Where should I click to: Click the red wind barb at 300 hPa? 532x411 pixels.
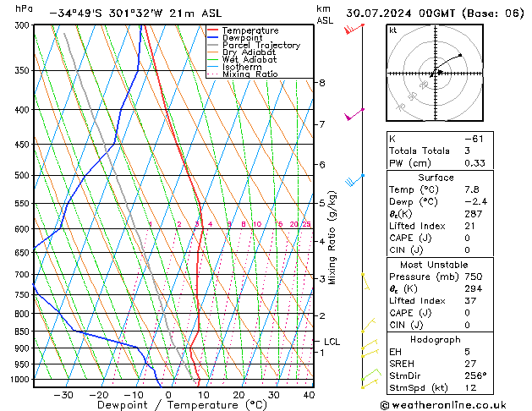(353, 30)
